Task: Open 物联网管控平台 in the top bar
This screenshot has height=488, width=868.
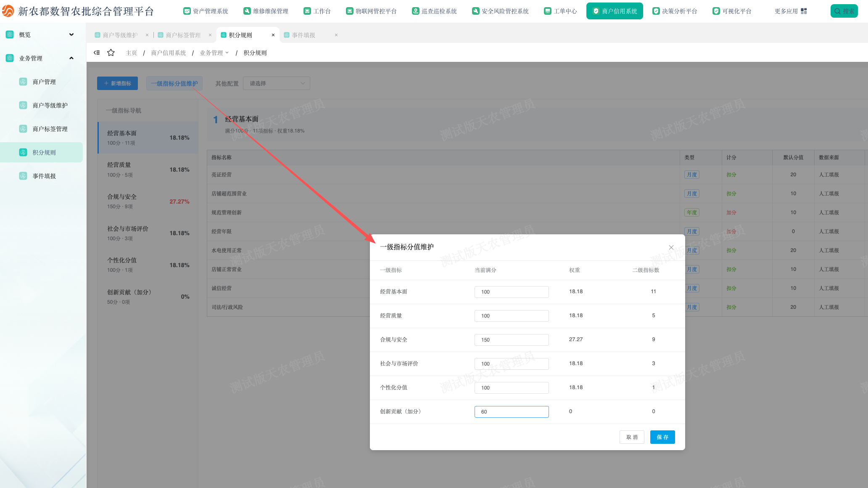Action: point(371,11)
